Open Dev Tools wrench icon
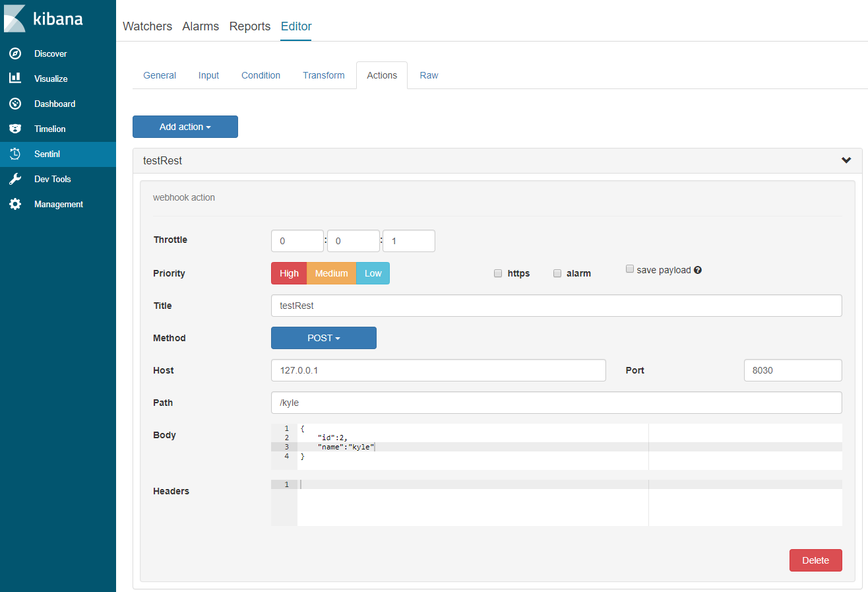 point(15,179)
